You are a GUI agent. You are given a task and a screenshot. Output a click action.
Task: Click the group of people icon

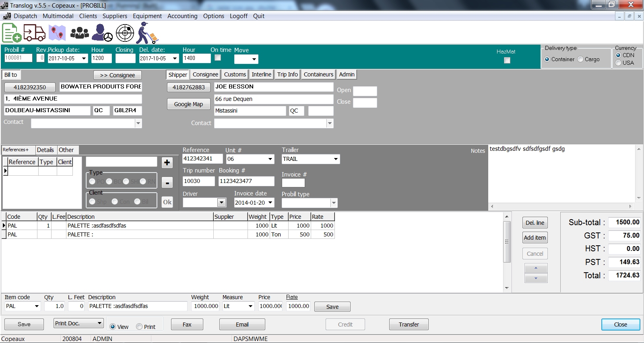80,33
